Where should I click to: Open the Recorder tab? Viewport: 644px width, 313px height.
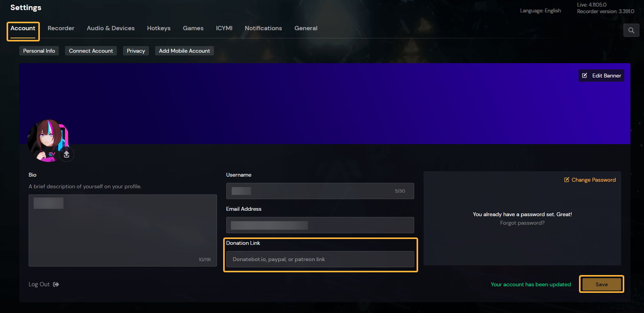tap(61, 28)
